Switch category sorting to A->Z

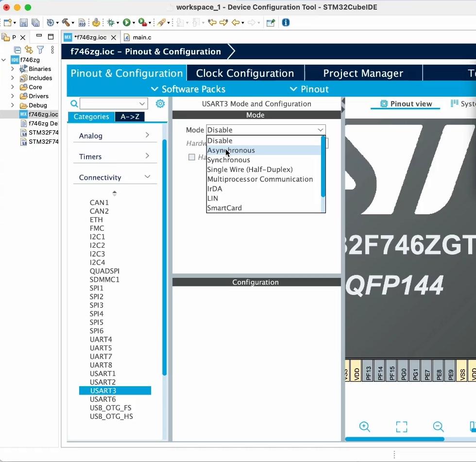(130, 117)
